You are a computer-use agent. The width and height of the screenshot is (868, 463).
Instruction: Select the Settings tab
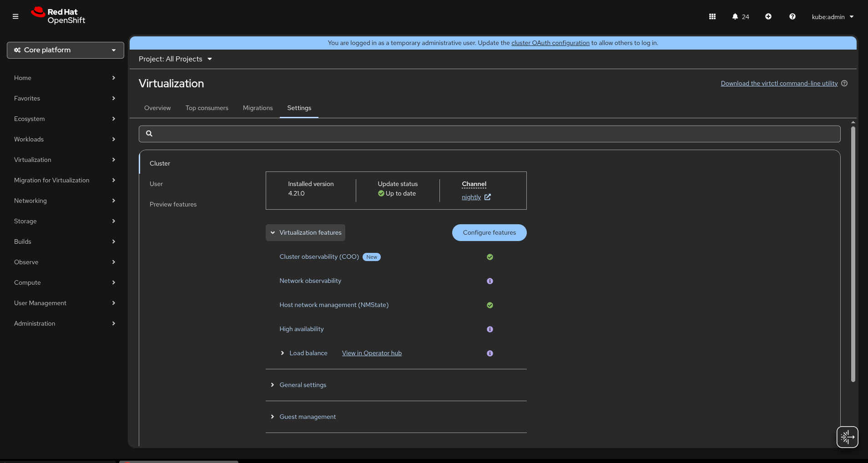[x=299, y=108]
